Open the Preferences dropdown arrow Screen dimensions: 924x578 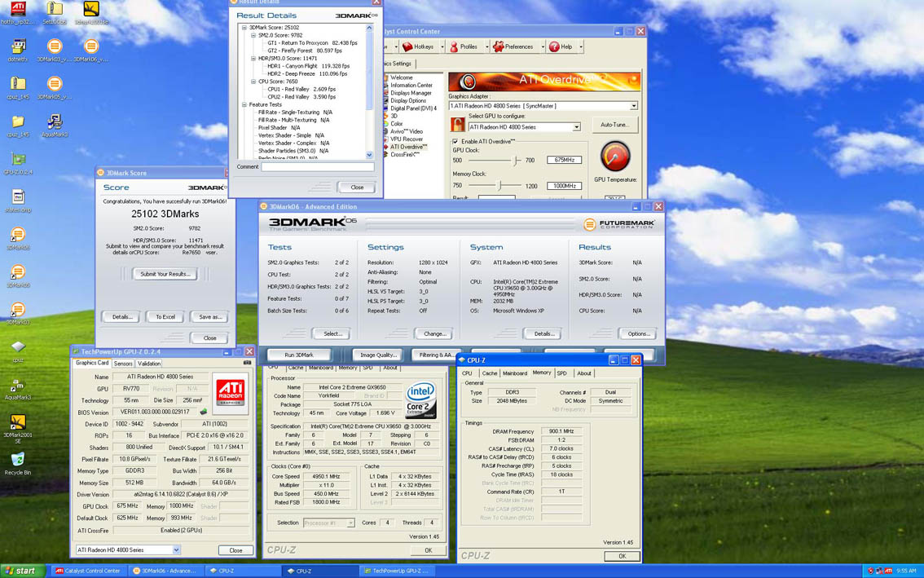click(x=542, y=46)
